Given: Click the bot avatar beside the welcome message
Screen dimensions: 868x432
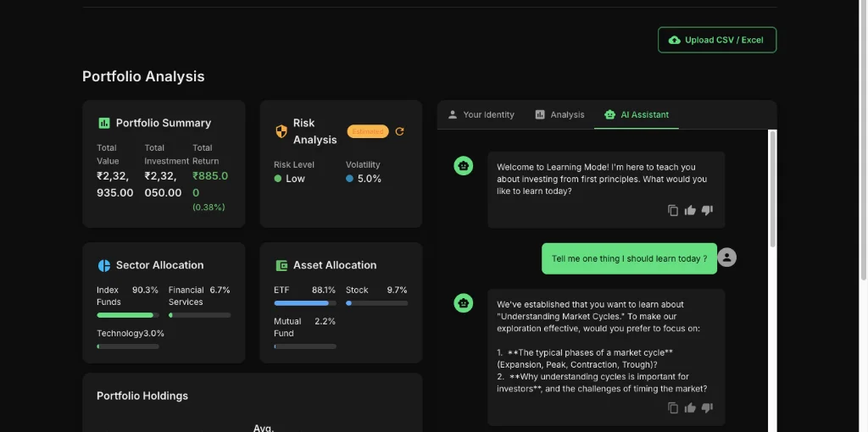Looking at the screenshot, I should (464, 165).
